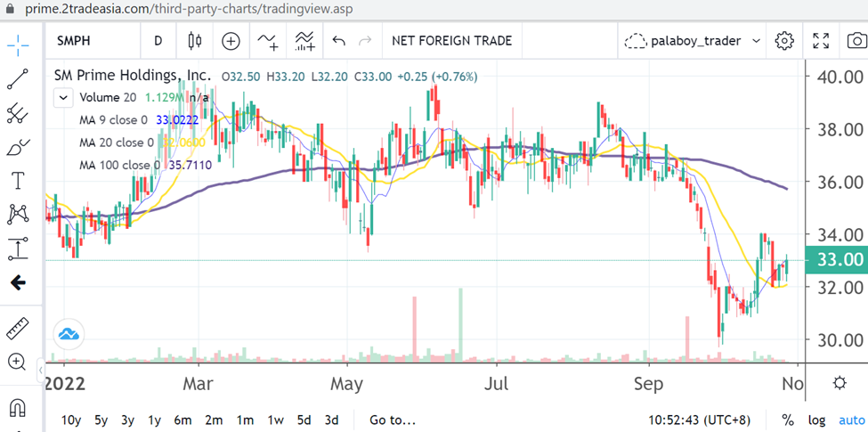868x432 pixels.
Task: Open chart settings gear
Action: pyautogui.click(x=784, y=40)
